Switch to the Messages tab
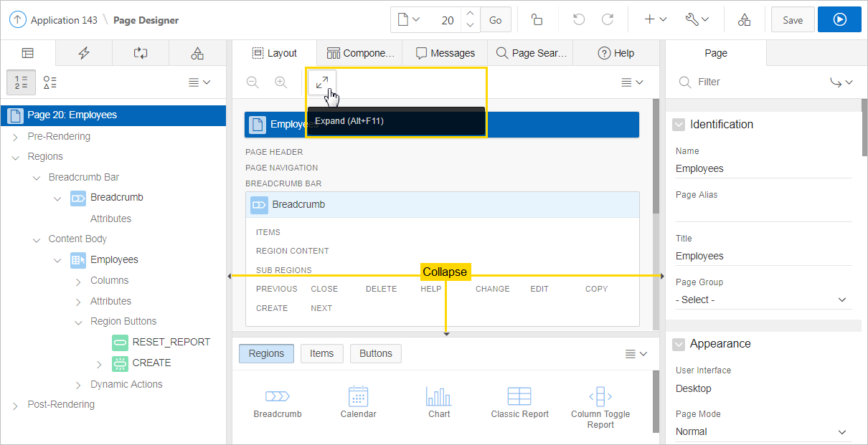 [445, 53]
